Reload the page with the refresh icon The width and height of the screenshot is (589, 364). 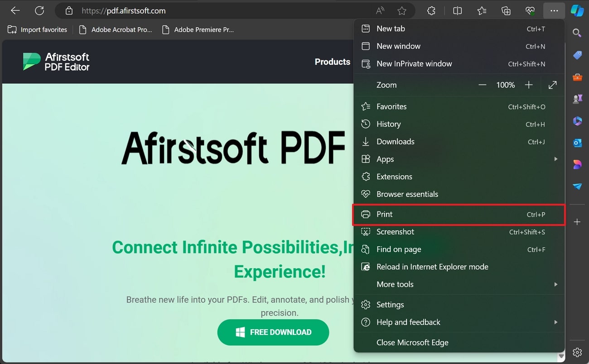(39, 10)
